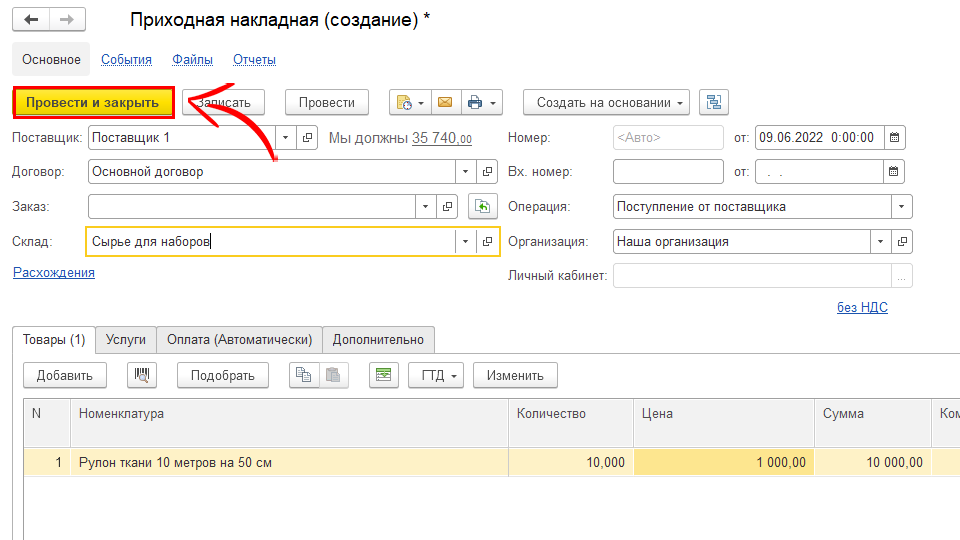The width and height of the screenshot is (960, 540).
Task: Click the green fill-table icon before ГТД
Action: coord(383,375)
